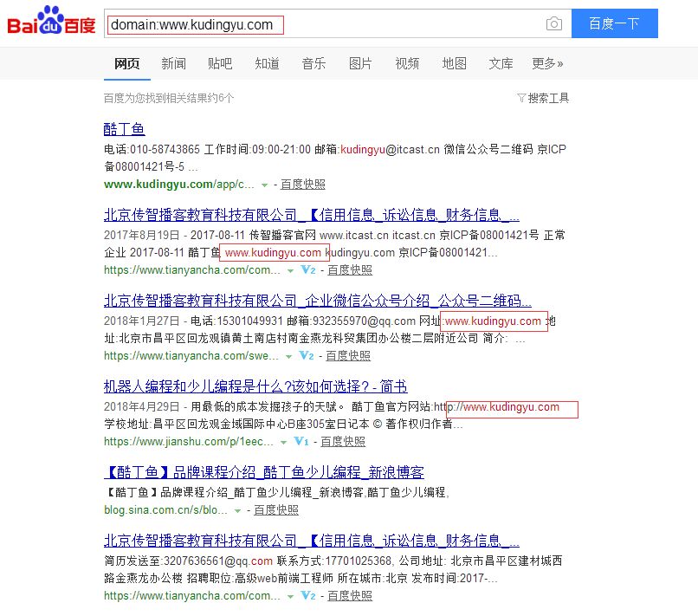
Task: Click result count text 百度为您找到相关结果约6个
Action: (169, 98)
